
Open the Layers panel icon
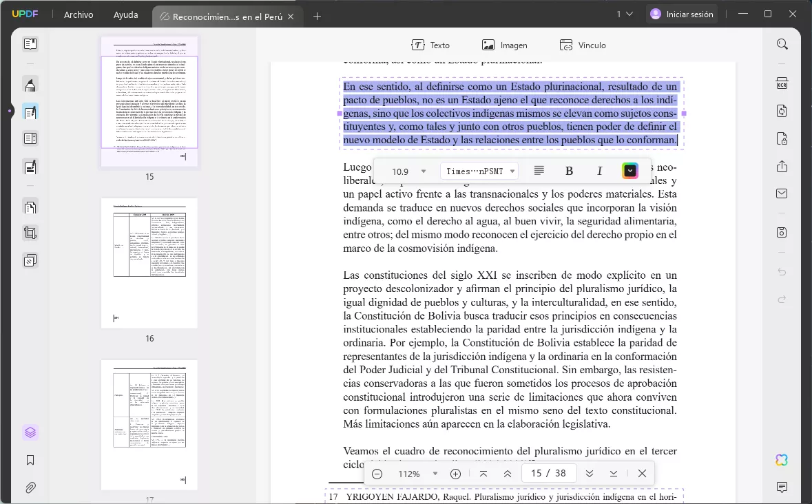point(30,432)
